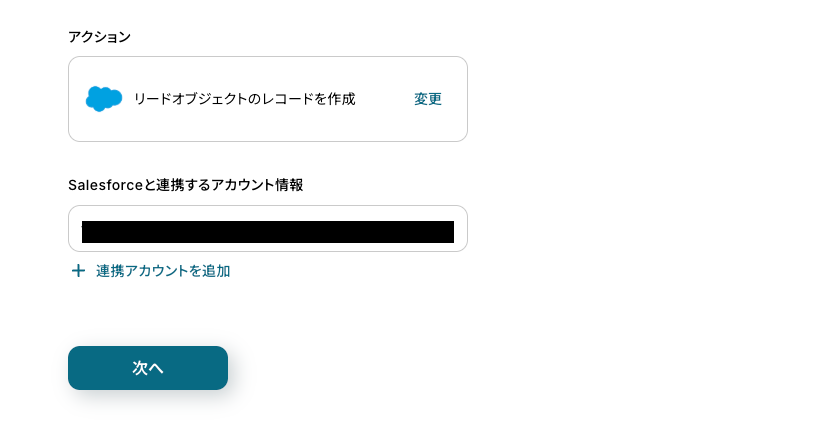Click empty space inside the action card

[x=380, y=125]
